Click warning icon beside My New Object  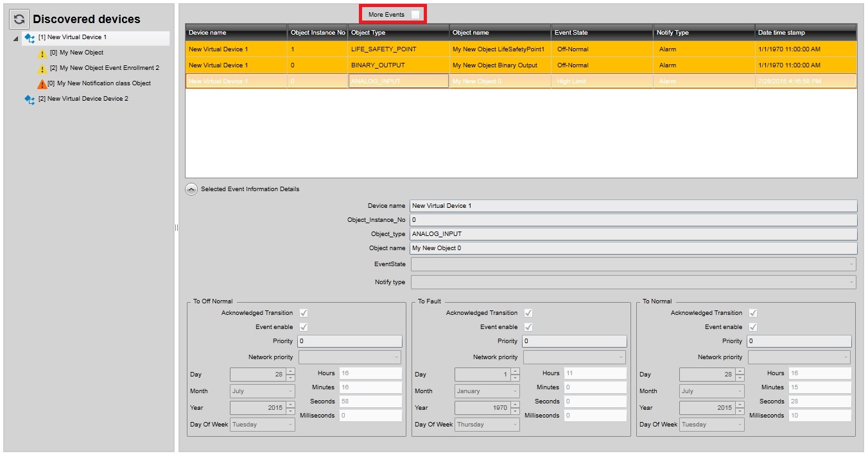[42, 54]
